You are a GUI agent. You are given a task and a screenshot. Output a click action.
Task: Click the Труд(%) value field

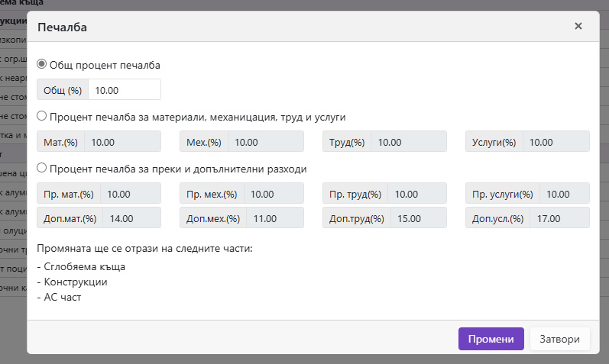pos(408,142)
